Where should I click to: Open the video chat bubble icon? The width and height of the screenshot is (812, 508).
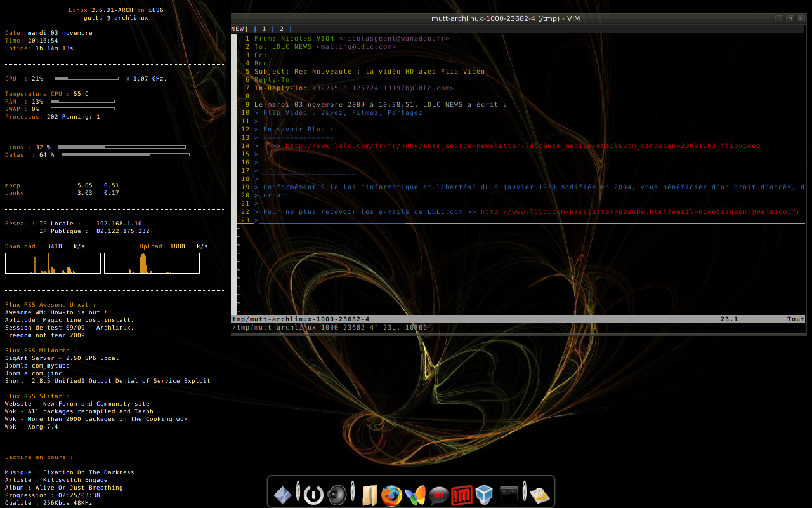438,495
